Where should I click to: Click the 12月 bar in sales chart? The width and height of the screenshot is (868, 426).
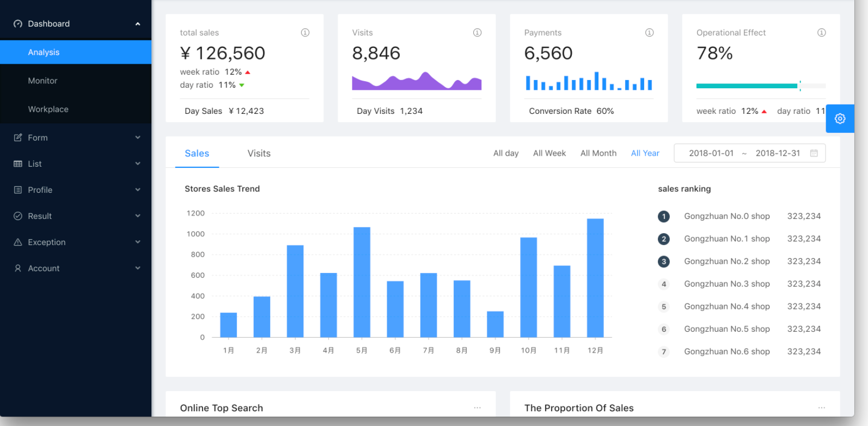[x=595, y=278]
